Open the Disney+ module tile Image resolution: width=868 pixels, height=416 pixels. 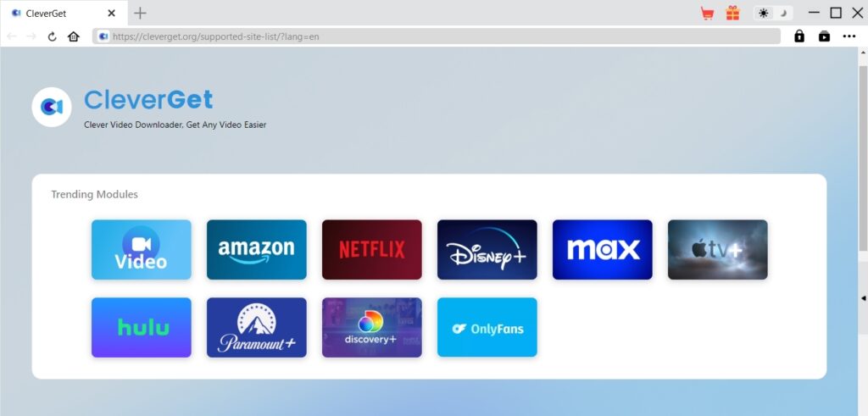click(487, 249)
